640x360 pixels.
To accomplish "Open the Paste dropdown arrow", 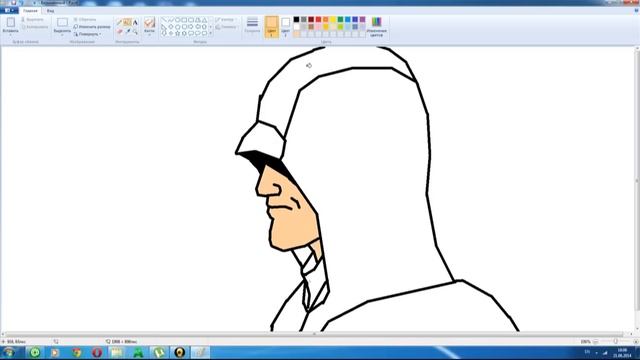I will click(x=11, y=34).
